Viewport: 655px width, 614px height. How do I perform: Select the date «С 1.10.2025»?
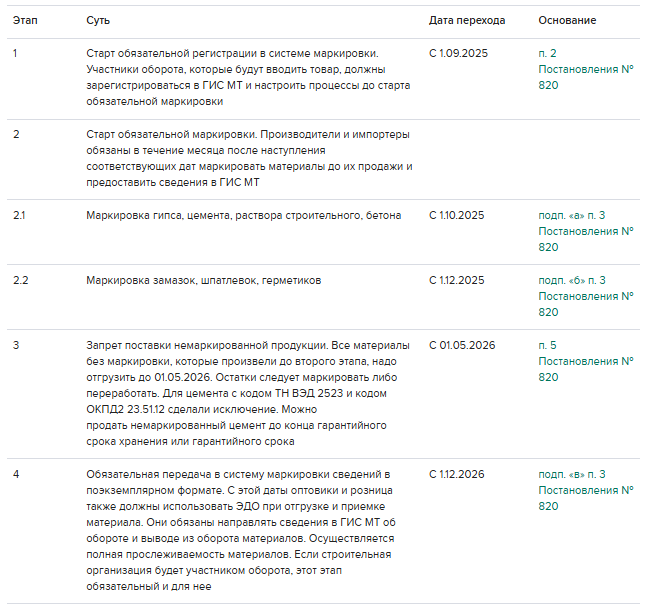[456, 215]
